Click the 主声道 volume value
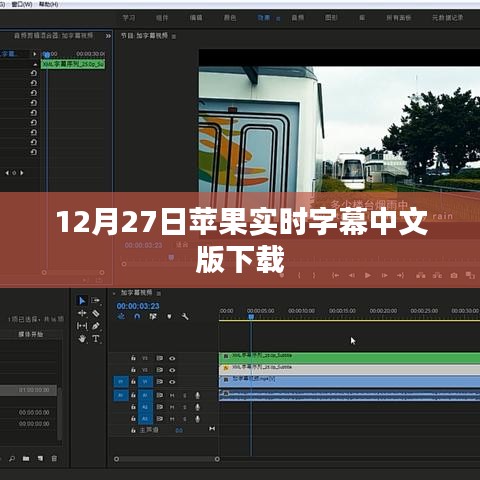Screen dimensions: 480x480 click(179, 430)
